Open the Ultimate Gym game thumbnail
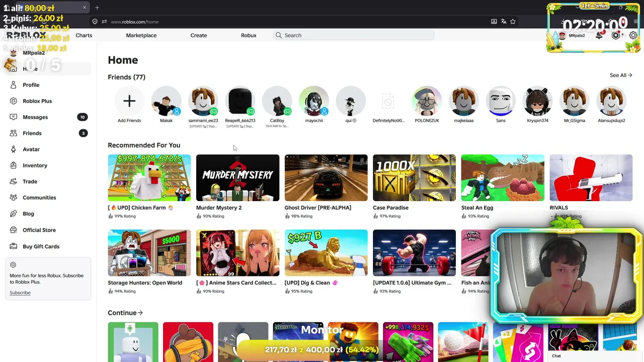Viewport: 644px width, 362px height. pos(415,253)
